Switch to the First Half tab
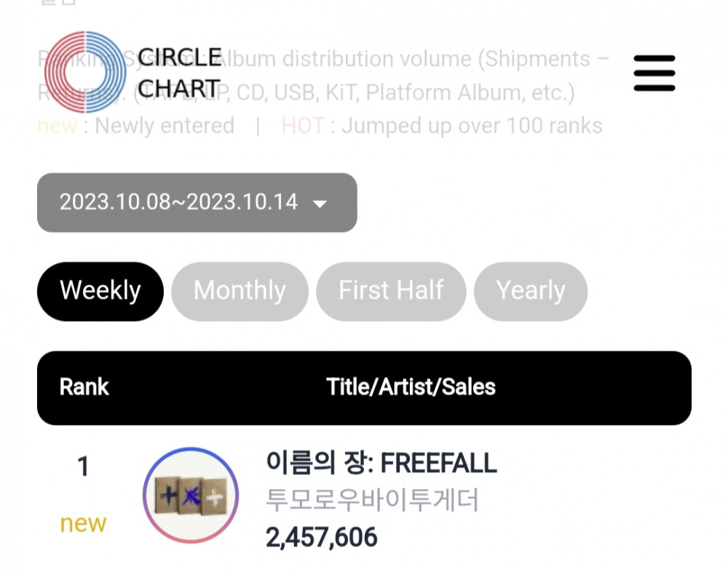This screenshot has height=572, width=728. [x=391, y=292]
